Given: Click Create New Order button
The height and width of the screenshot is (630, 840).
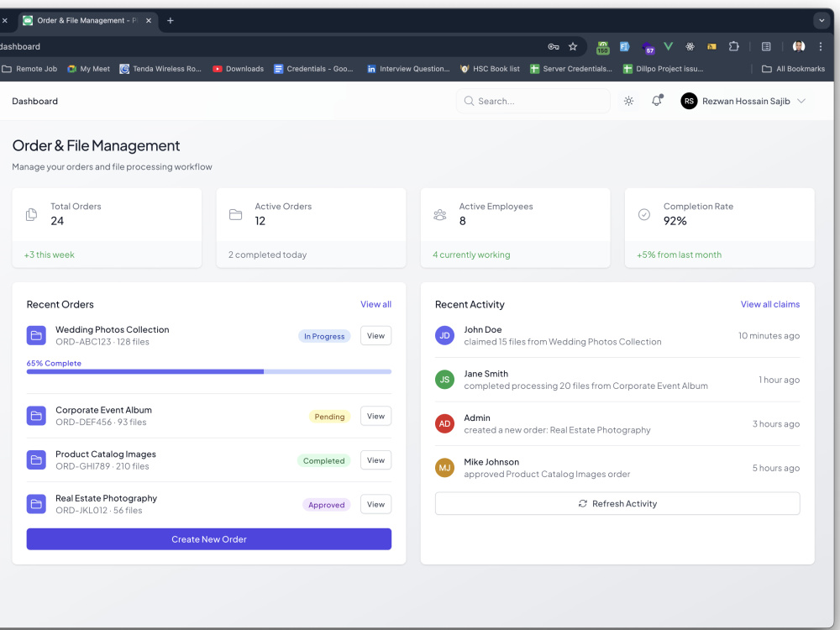Looking at the screenshot, I should coord(209,539).
